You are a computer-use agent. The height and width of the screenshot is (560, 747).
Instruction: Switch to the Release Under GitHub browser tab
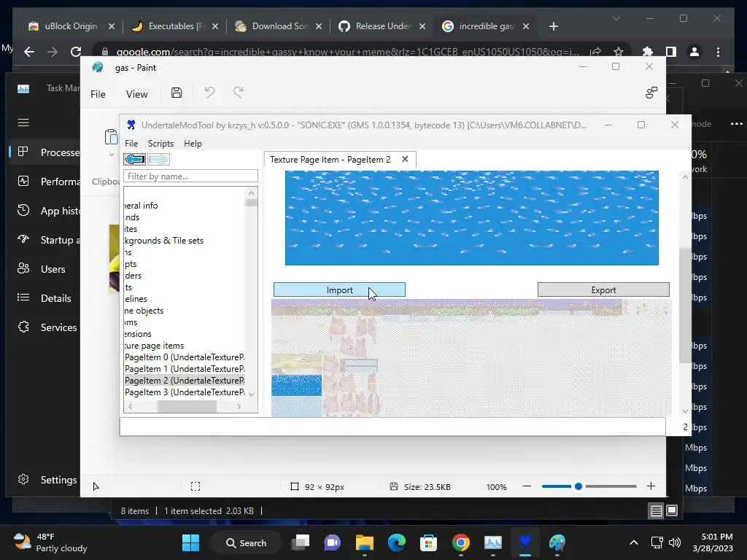click(x=382, y=26)
